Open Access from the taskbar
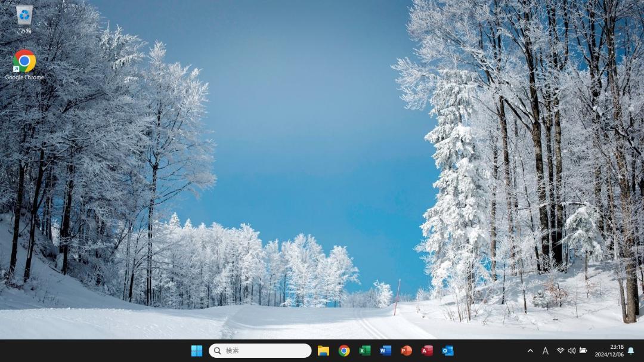 click(x=427, y=351)
